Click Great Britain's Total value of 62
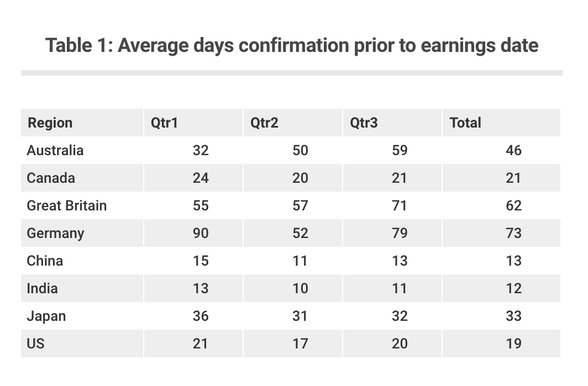Viewport: 588px width, 386px height. tap(513, 206)
